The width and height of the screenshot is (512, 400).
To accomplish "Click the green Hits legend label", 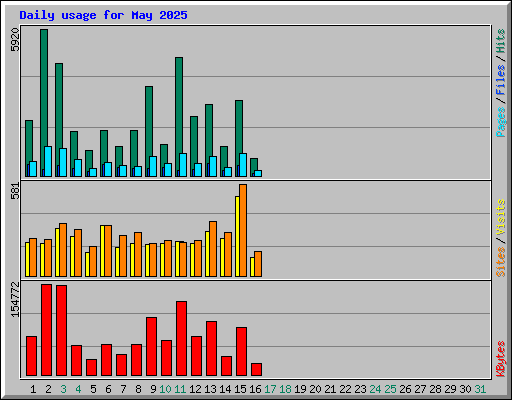I will coord(501,41).
